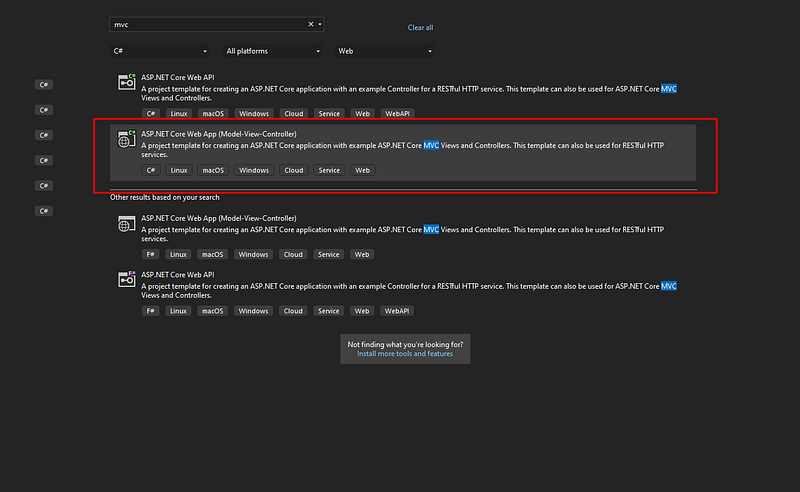Click the F# tag in the Model-View-Controller row

pyautogui.click(x=151, y=255)
